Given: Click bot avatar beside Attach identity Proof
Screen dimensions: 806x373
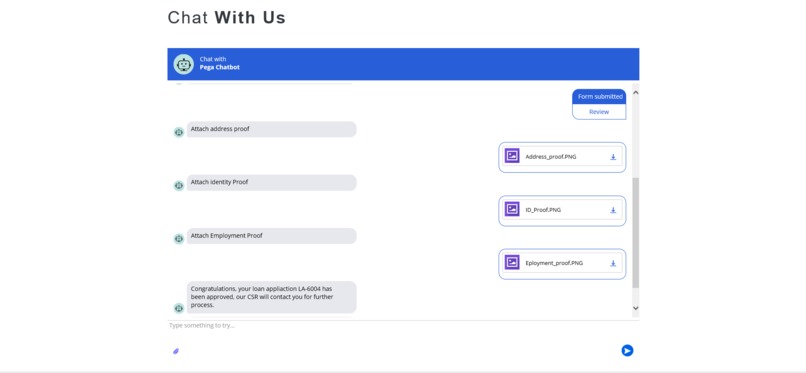Looking at the screenshot, I should point(179,185).
